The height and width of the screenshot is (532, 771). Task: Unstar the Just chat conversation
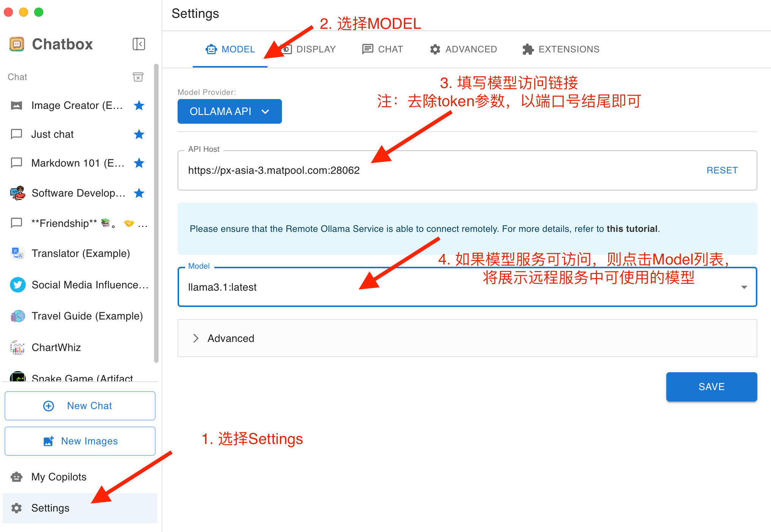[139, 134]
